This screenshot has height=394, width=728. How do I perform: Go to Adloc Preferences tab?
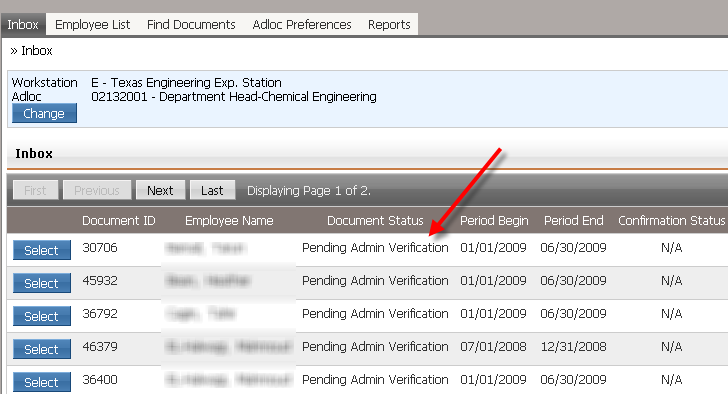(x=302, y=25)
